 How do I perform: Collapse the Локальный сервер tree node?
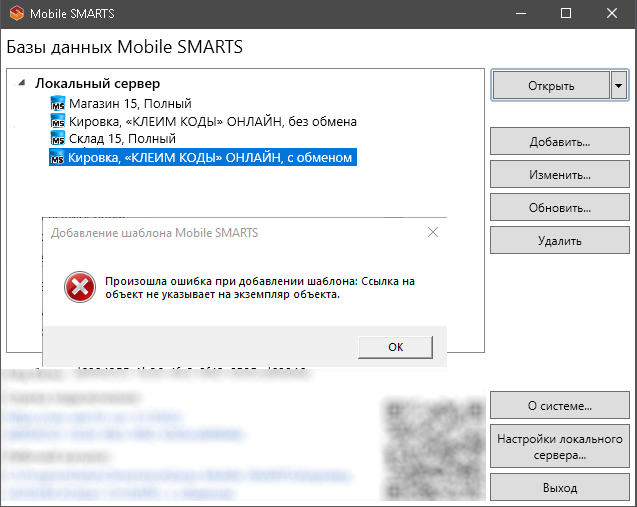click(x=22, y=83)
